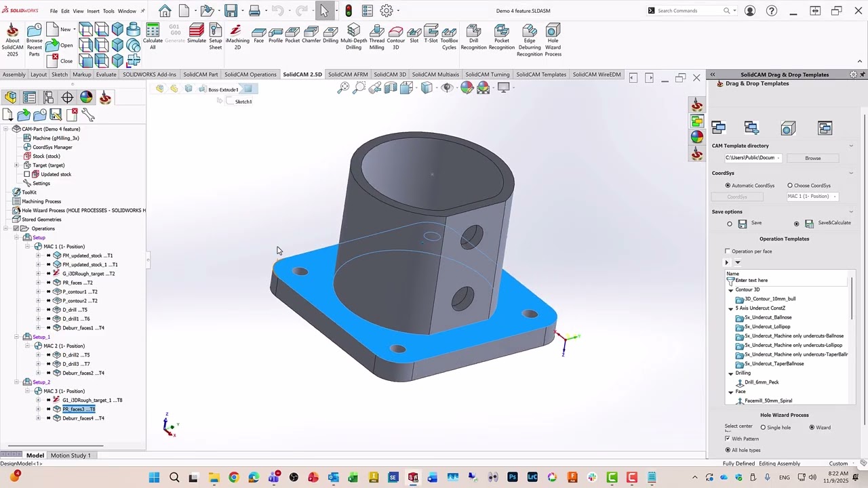Image resolution: width=868 pixels, height=488 pixels.
Task: Add a Drilling operation
Action: coord(331,35)
